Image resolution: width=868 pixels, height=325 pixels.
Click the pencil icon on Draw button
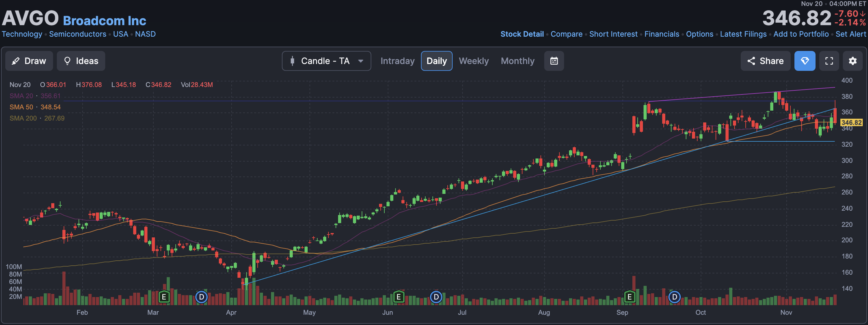pyautogui.click(x=16, y=61)
